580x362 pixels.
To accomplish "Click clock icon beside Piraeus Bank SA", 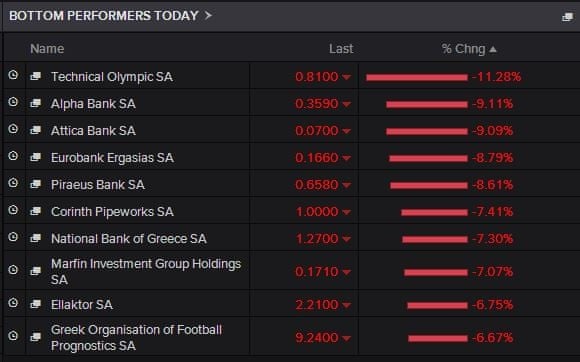I will (x=13, y=183).
